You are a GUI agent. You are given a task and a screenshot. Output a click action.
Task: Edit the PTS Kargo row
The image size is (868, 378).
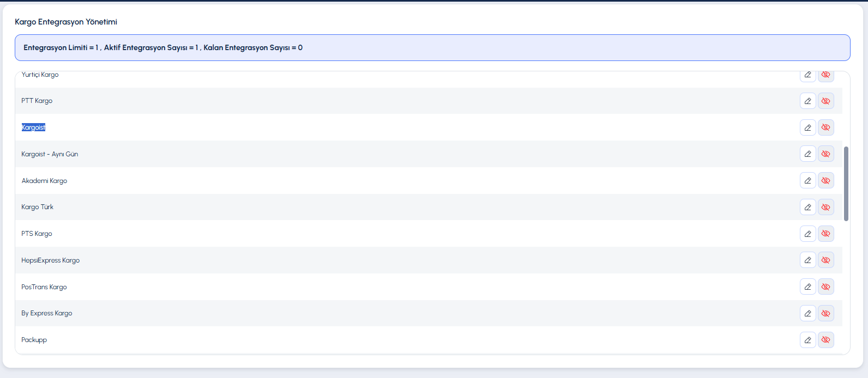point(808,234)
